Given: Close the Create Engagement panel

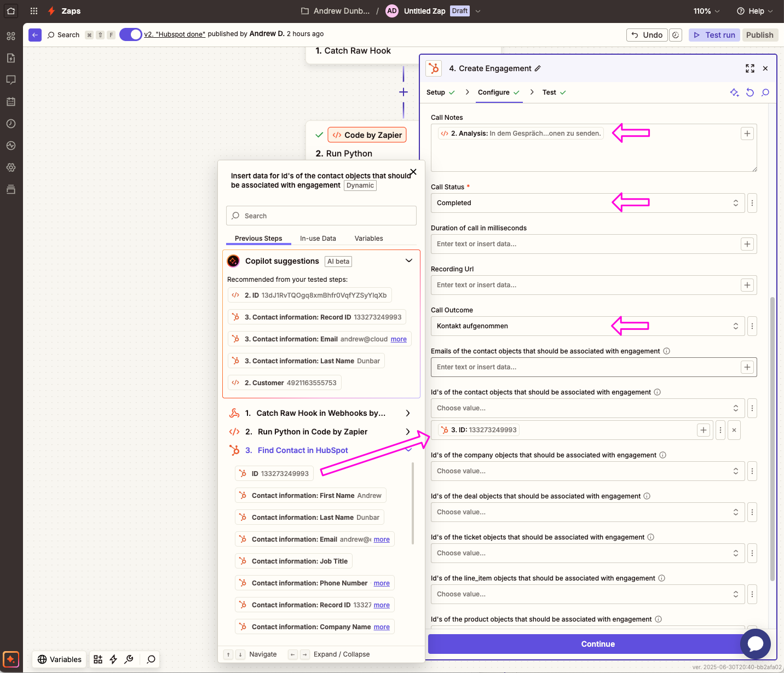Looking at the screenshot, I should tap(765, 68).
